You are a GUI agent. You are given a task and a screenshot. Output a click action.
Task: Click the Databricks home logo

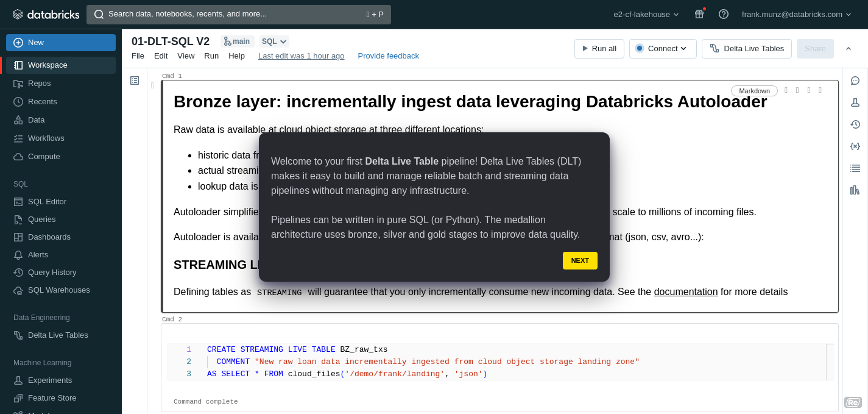[x=46, y=14]
